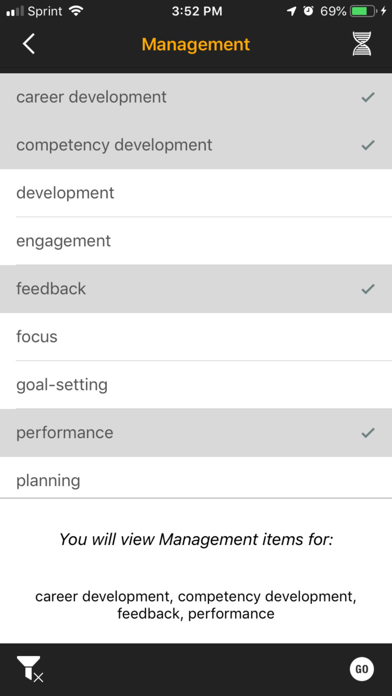Choose the goal-setting list item

196,385
